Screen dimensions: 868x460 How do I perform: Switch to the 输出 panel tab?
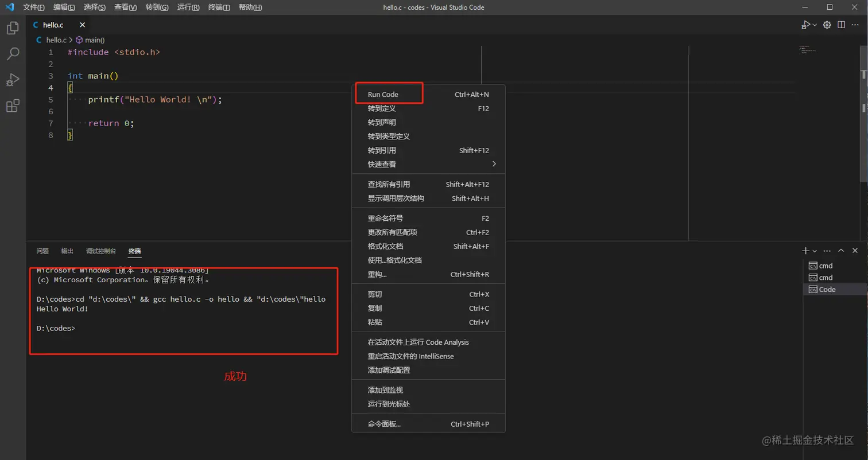tap(67, 251)
